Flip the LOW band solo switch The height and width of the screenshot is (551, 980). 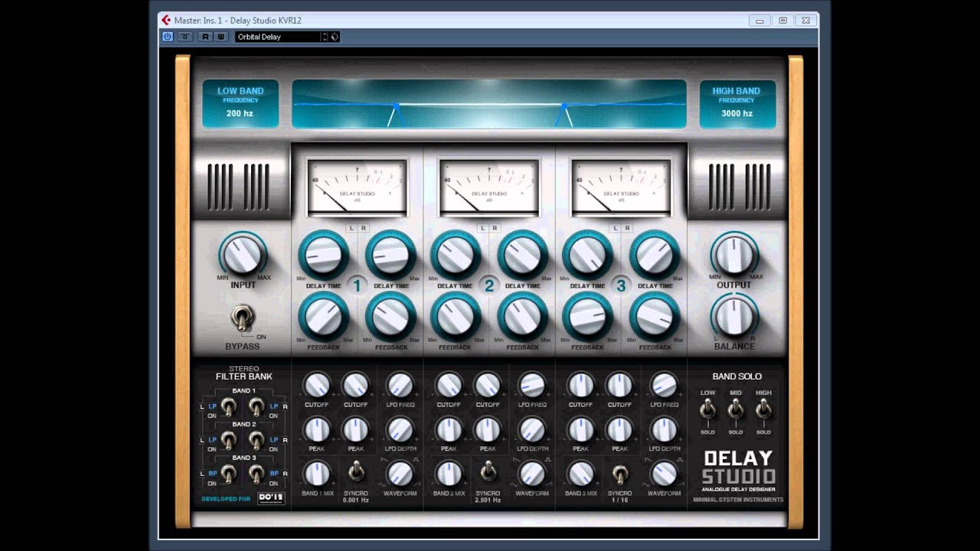click(x=707, y=411)
